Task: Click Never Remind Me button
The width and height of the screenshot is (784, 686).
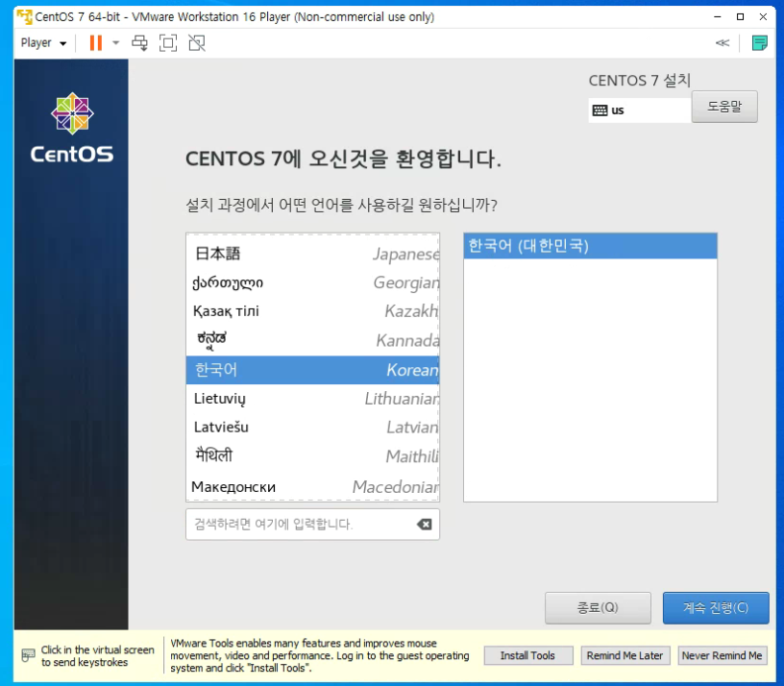Action: coord(722,655)
